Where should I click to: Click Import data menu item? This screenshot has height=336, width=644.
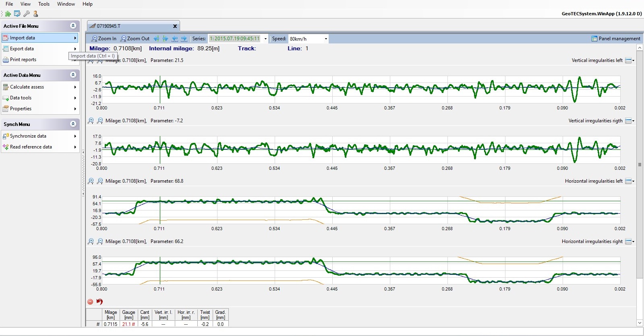(x=40, y=38)
